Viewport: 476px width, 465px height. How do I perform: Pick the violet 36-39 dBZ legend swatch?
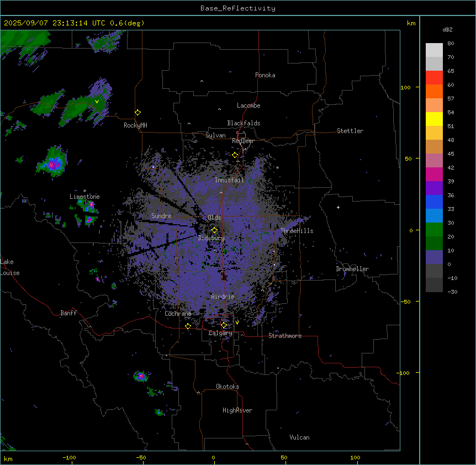click(x=434, y=188)
